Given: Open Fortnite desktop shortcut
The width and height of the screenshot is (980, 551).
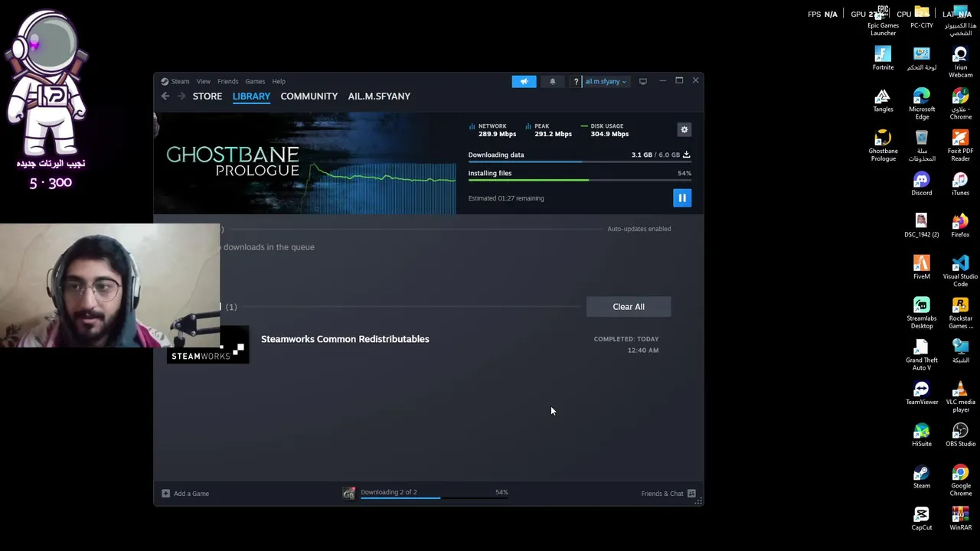Looking at the screenshot, I should [x=883, y=58].
